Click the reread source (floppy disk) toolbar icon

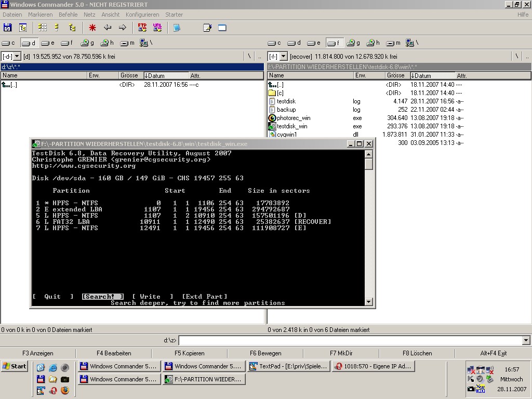[7, 28]
